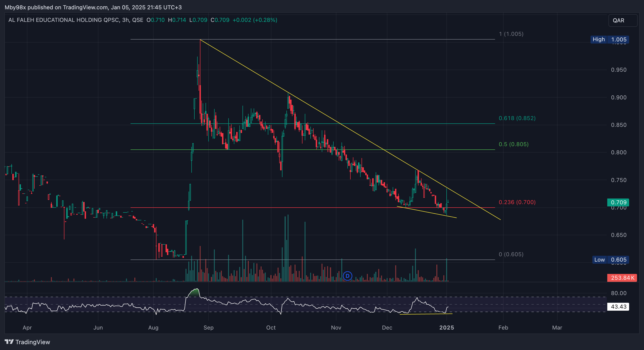Select the Fibonacci level label 1 (1.005)

(x=511, y=34)
